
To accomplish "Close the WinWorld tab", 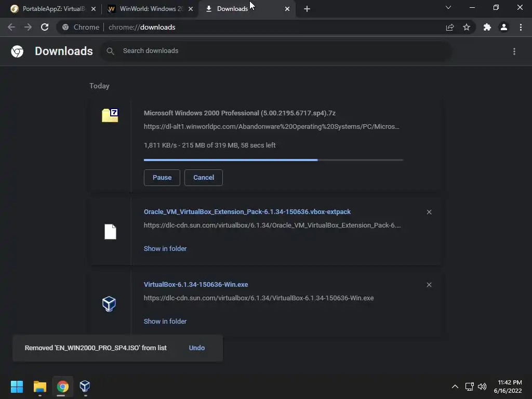I will click(x=191, y=9).
